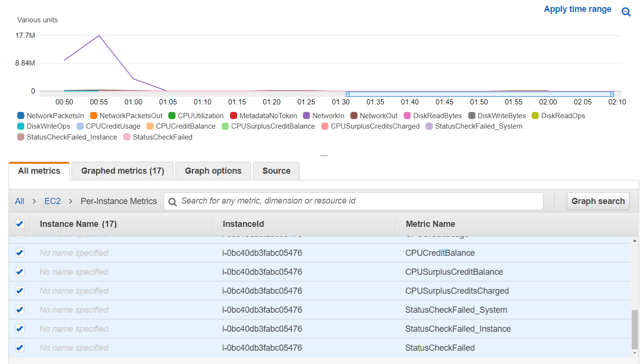Go to All in breadcrumb

pyautogui.click(x=19, y=201)
